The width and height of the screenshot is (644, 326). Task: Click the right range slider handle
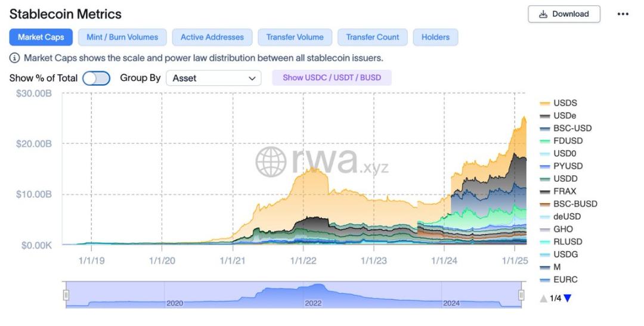tap(521, 295)
